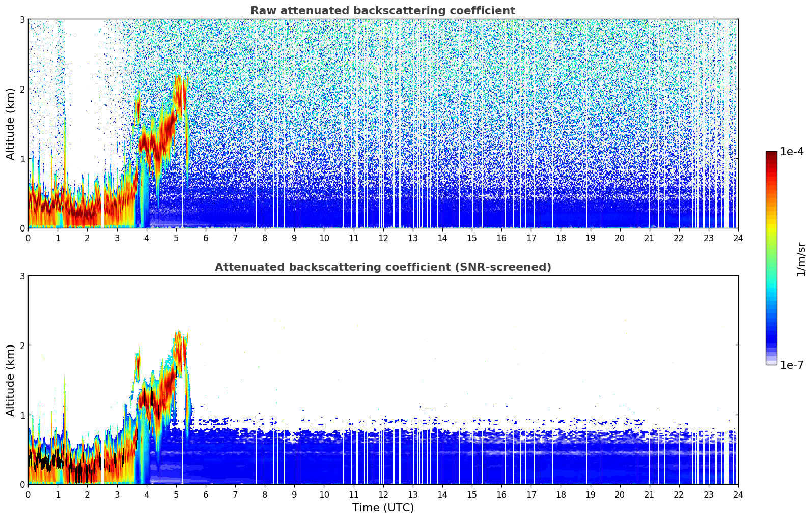Screen dimensions: 812x519
Task: Click the "Raw attenuated backscattering coefficient" title
Action: pos(382,11)
